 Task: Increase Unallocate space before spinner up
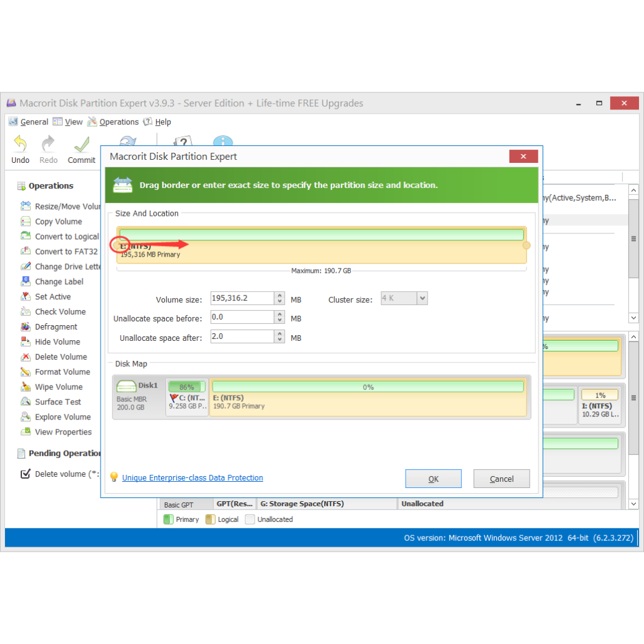pos(280,314)
